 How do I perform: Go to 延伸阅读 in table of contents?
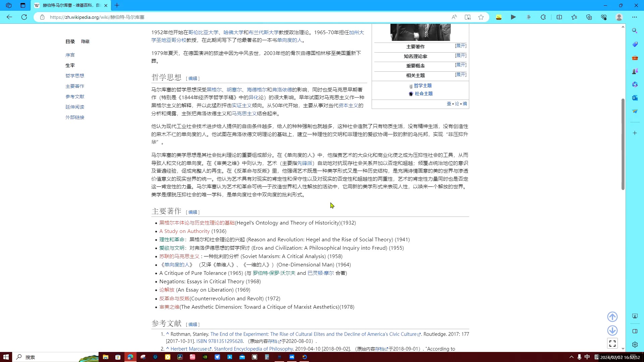(x=75, y=107)
